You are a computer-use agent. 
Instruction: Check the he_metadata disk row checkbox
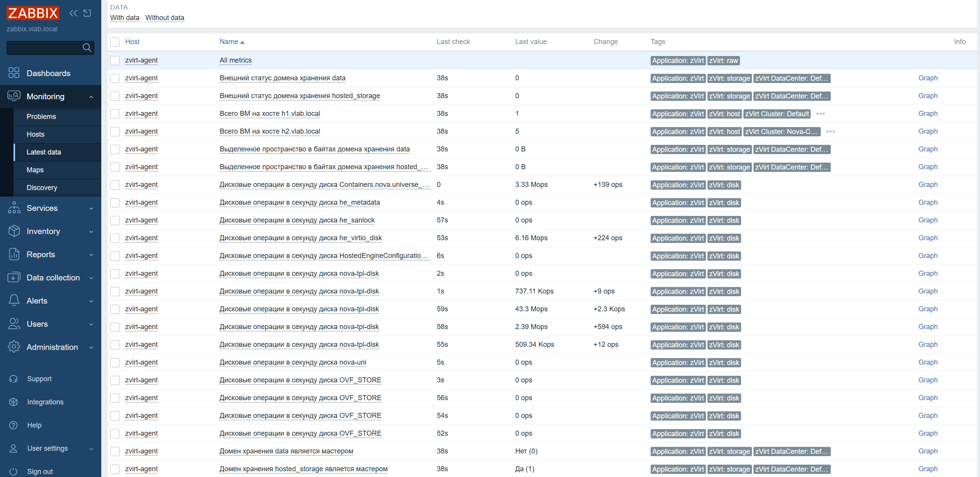[x=115, y=202]
